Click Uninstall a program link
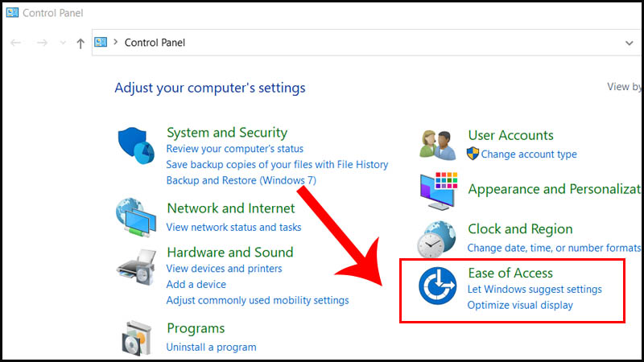Image resolution: width=644 pixels, height=362 pixels. pos(211,348)
